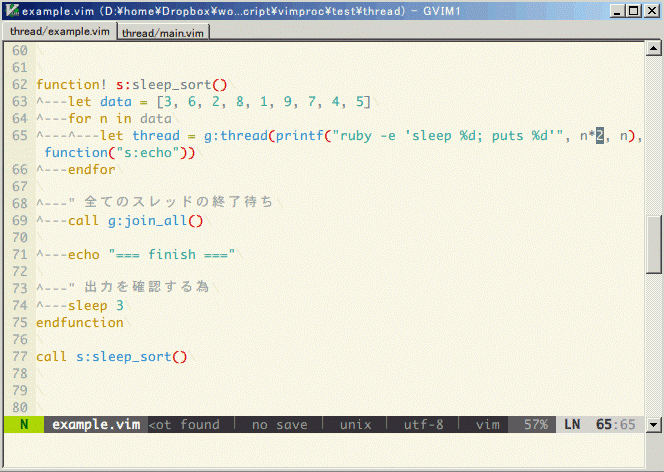Image resolution: width=664 pixels, height=472 pixels.
Task: Click the "ruby -e 'sleep %d; puts %d'" string
Action: (448, 135)
